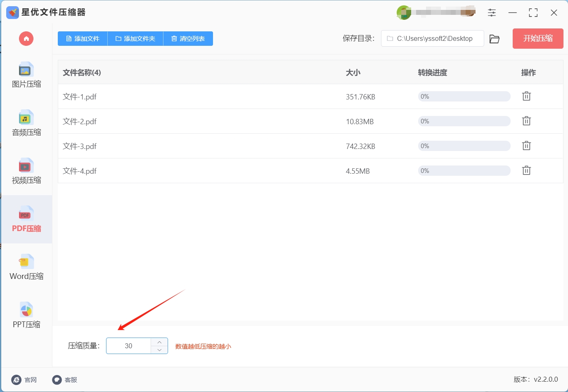The width and height of the screenshot is (568, 392).
Task: Decrease compression quality with down arrow
Action: 159,350
